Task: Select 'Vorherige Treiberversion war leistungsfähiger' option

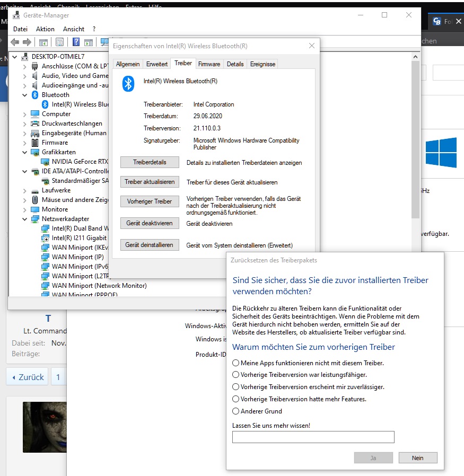Action: (235, 375)
